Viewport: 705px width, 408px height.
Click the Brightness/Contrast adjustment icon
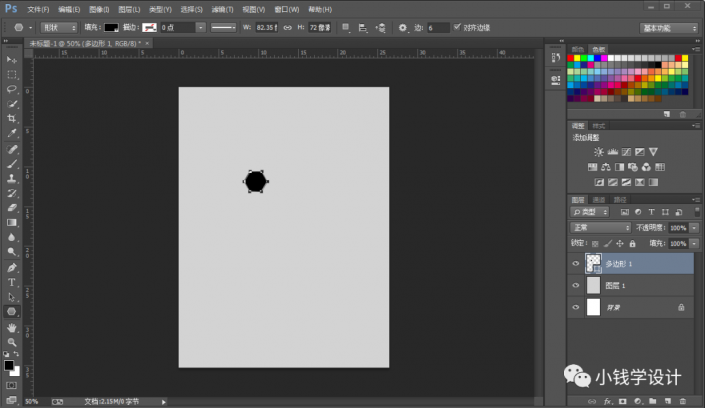(598, 151)
